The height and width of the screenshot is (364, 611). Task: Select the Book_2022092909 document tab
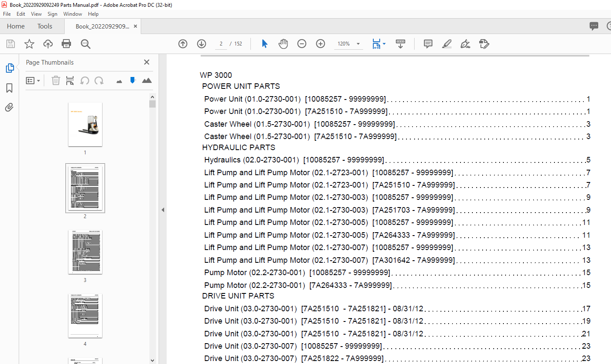[x=102, y=26]
